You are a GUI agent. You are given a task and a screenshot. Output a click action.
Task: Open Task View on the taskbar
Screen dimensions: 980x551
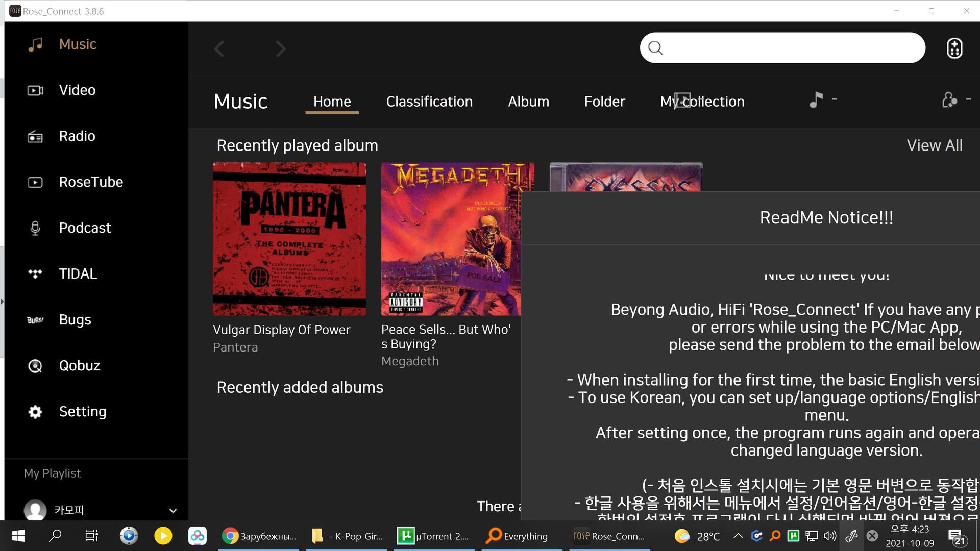tap(91, 536)
